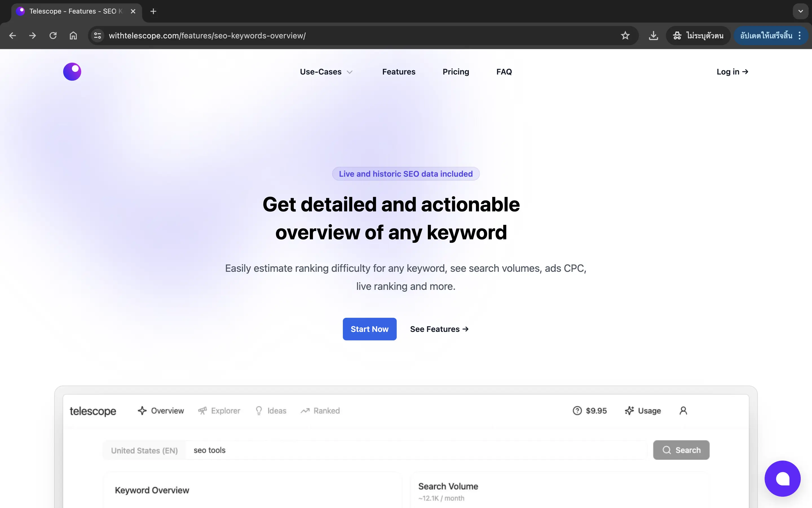This screenshot has width=812, height=508.
Task: Click the grey Search button
Action: click(681, 450)
